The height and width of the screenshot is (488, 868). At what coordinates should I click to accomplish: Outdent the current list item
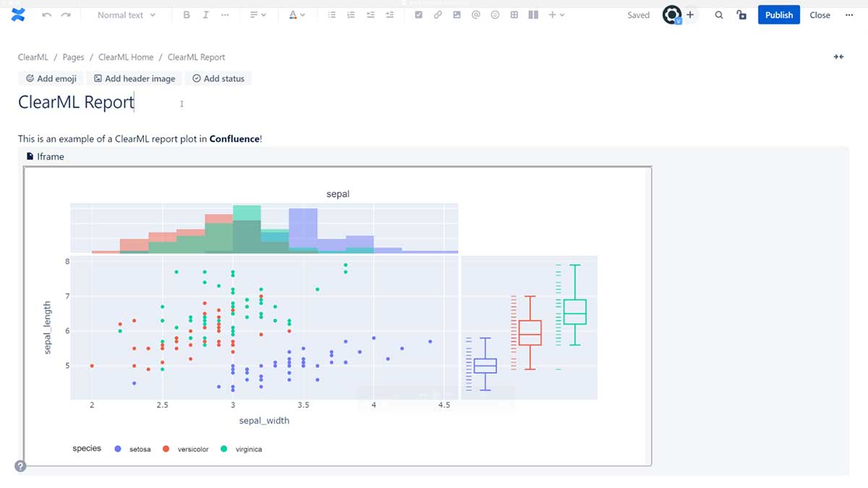point(370,14)
